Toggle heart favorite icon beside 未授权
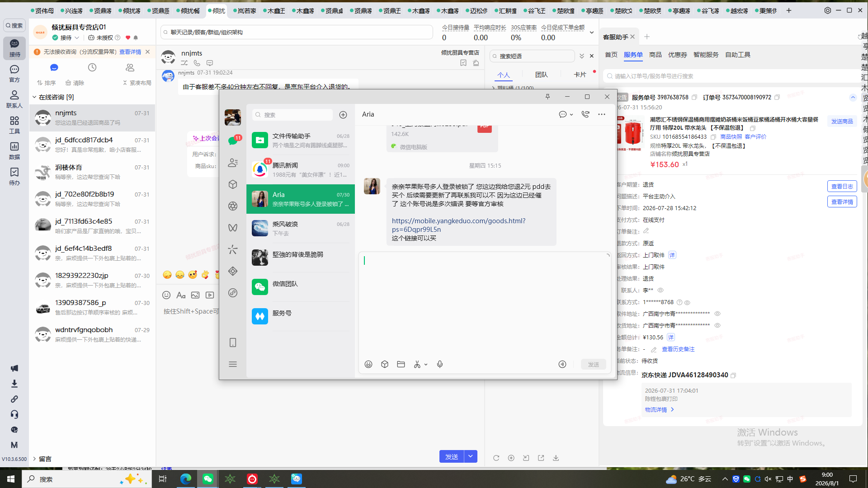This screenshot has width=868, height=488. click(128, 38)
